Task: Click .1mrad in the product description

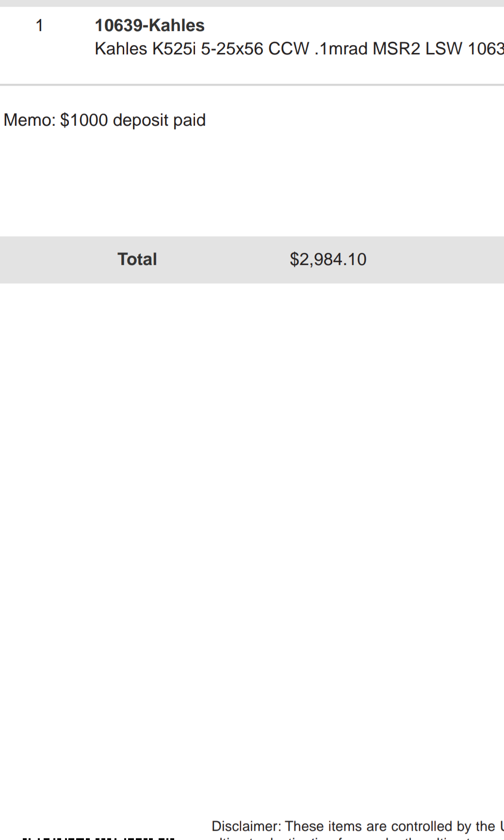Action: coord(341,49)
